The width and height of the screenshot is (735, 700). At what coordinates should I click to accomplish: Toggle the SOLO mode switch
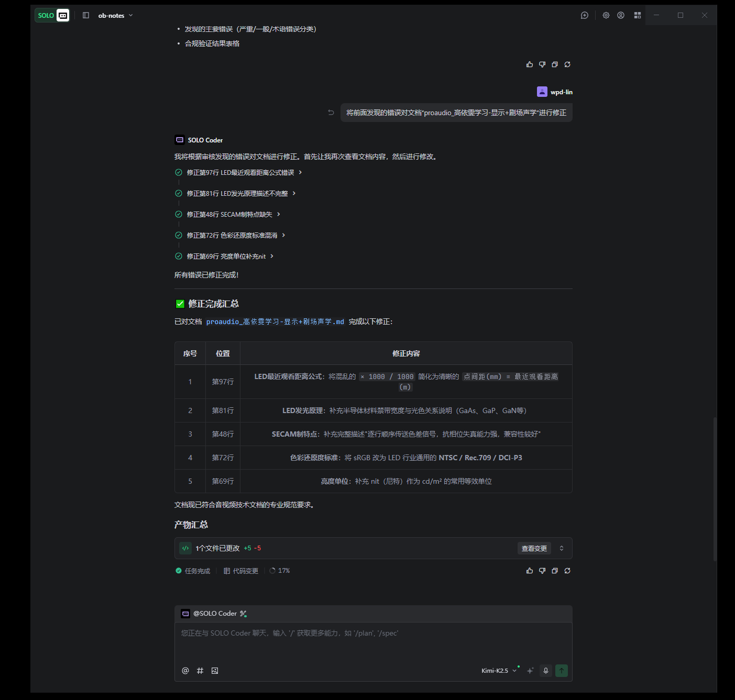click(x=52, y=15)
